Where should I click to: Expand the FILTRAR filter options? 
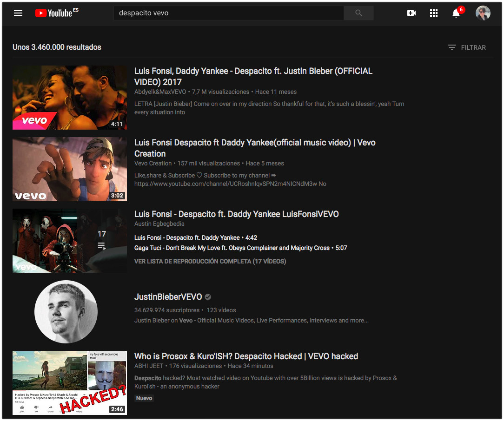[x=466, y=47]
